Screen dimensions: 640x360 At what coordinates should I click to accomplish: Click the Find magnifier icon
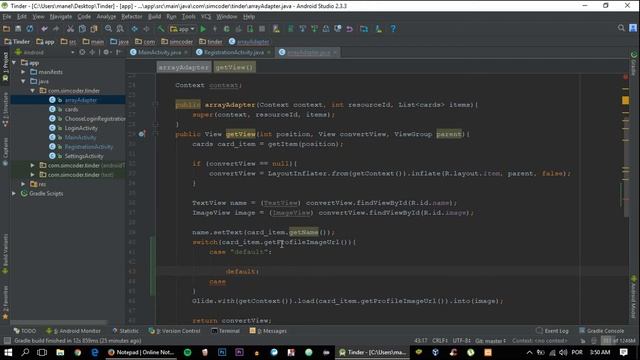(108, 29)
